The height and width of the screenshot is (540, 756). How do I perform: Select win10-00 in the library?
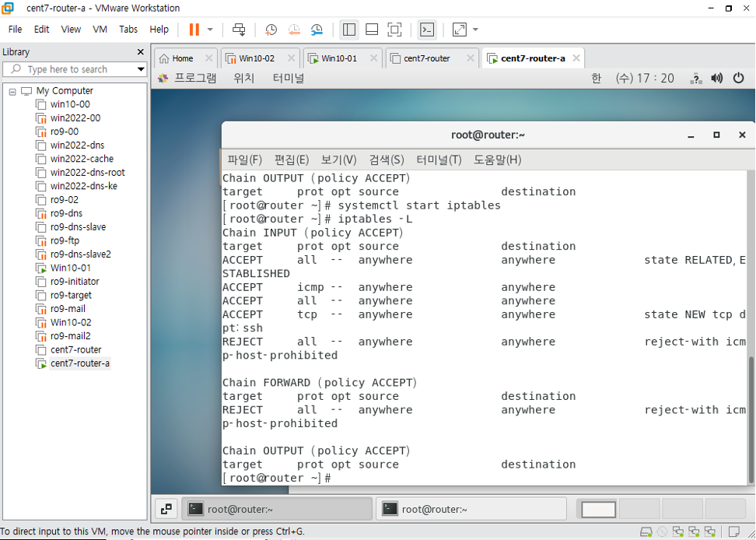pos(70,104)
